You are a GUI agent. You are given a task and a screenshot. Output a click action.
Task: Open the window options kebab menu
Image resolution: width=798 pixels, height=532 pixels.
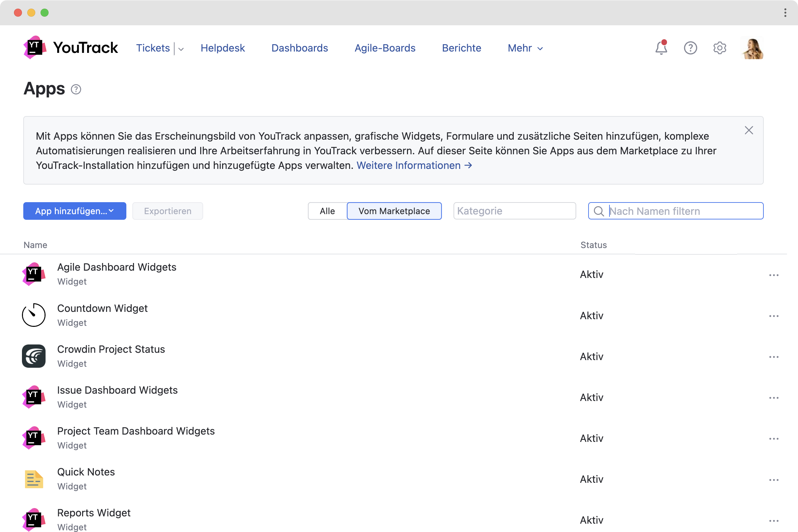[x=785, y=13]
